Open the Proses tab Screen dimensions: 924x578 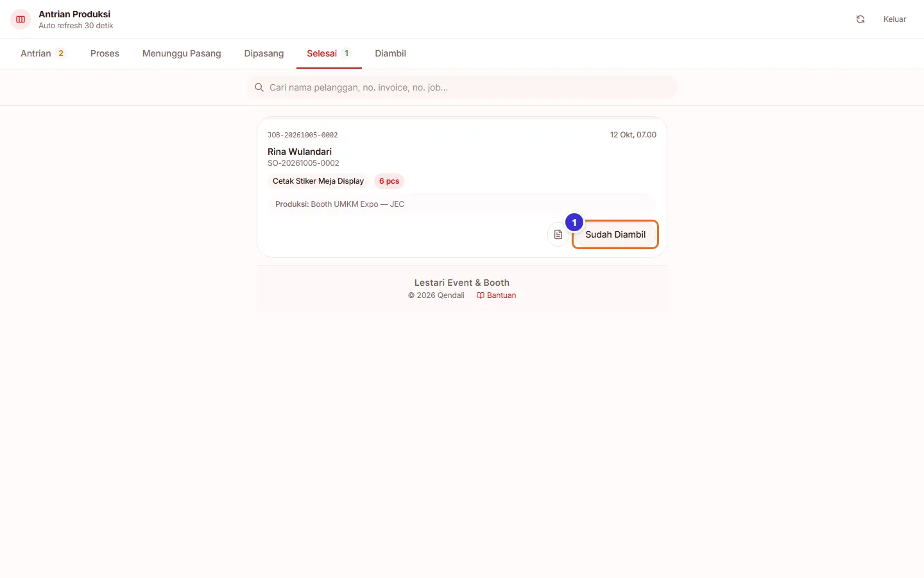click(105, 53)
